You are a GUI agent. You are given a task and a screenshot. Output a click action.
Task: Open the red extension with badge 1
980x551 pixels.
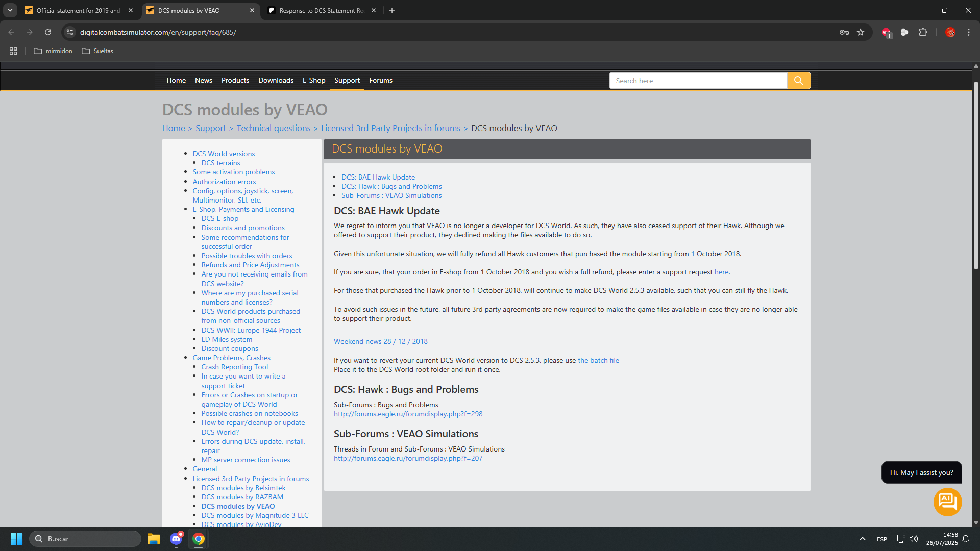tap(886, 33)
